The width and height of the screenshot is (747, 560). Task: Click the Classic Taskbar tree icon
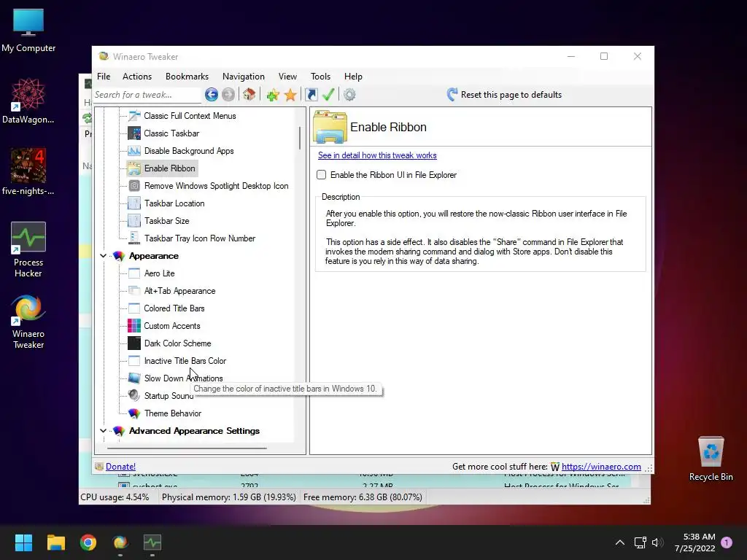click(134, 133)
